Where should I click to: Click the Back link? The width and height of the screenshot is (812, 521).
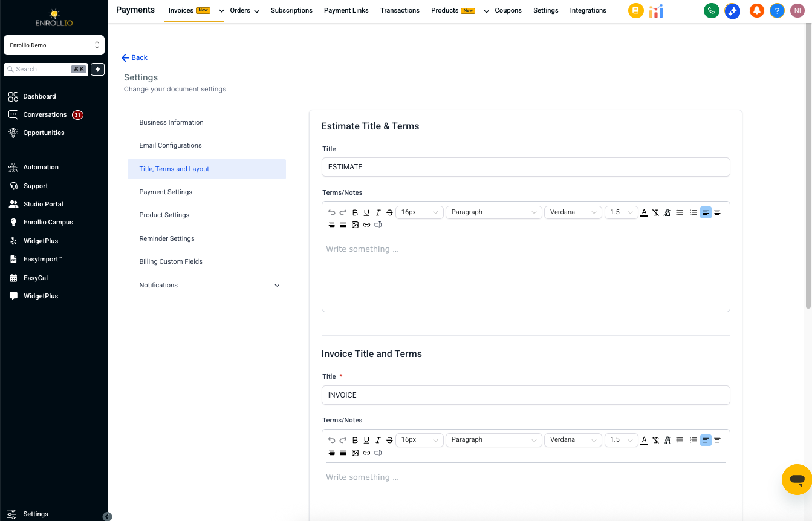click(134, 57)
